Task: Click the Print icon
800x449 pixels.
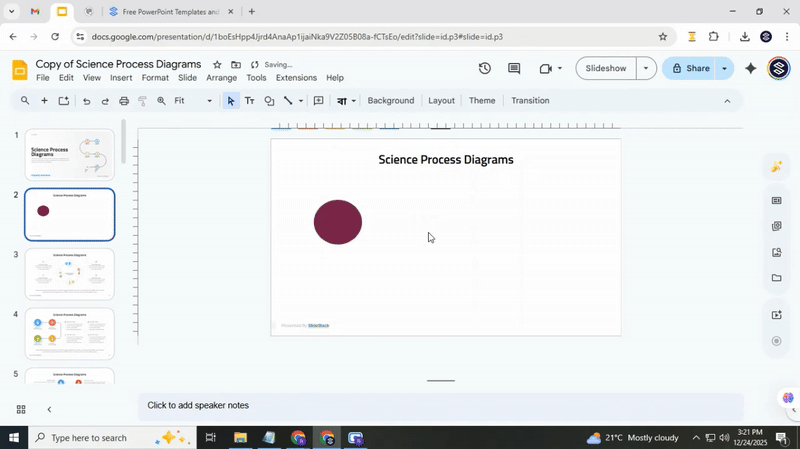Action: pyautogui.click(x=124, y=101)
